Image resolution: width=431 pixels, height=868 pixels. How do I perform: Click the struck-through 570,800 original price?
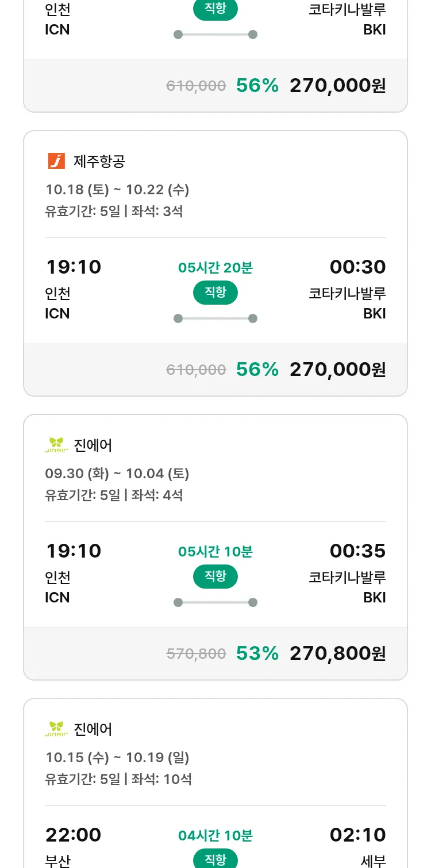pos(196,653)
